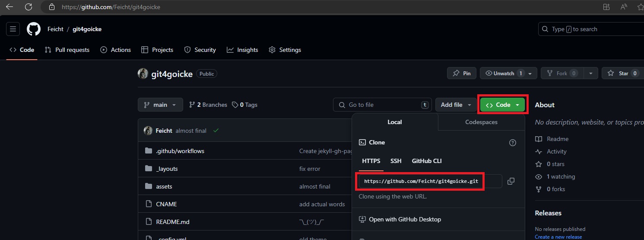Click Create a new release link
The height and width of the screenshot is (240, 644).
coord(558,237)
